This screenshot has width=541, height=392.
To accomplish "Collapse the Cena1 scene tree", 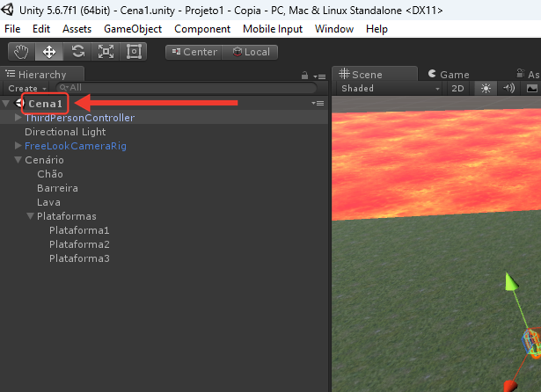I will point(5,103).
